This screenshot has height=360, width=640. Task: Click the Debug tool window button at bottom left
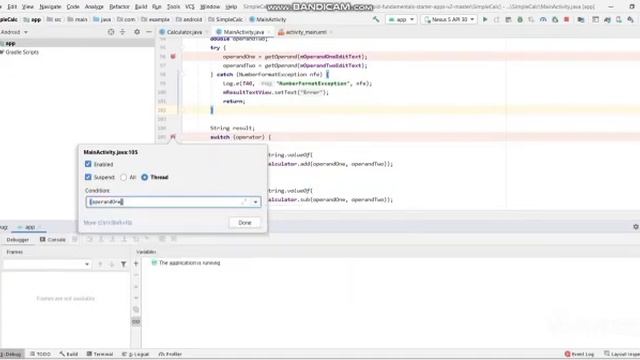pyautogui.click(x=11, y=354)
